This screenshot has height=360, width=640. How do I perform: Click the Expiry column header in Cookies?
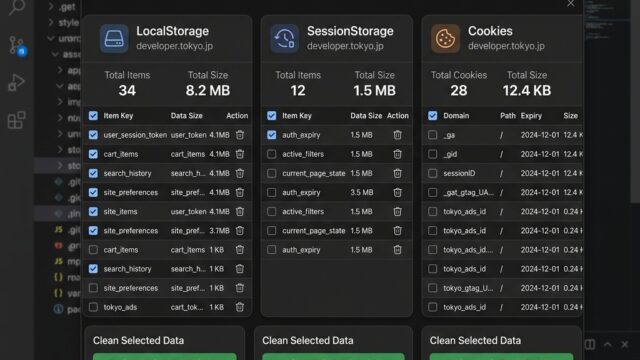[x=531, y=116]
